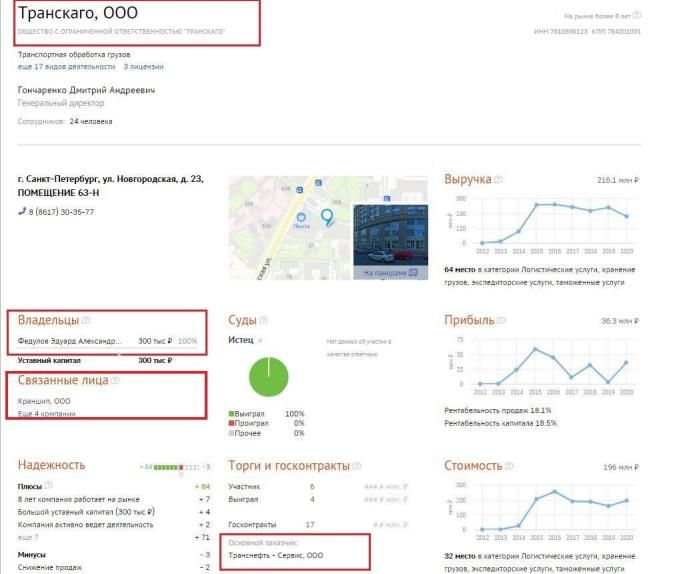Open Краншип, ООО related company
Image resolution: width=674 pixels, height=574 pixels.
44,401
